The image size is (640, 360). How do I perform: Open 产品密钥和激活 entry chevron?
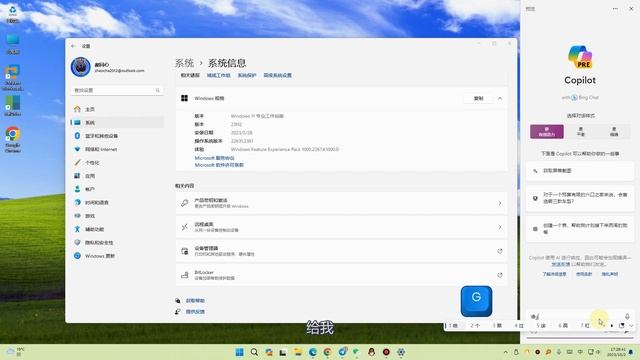500,203
